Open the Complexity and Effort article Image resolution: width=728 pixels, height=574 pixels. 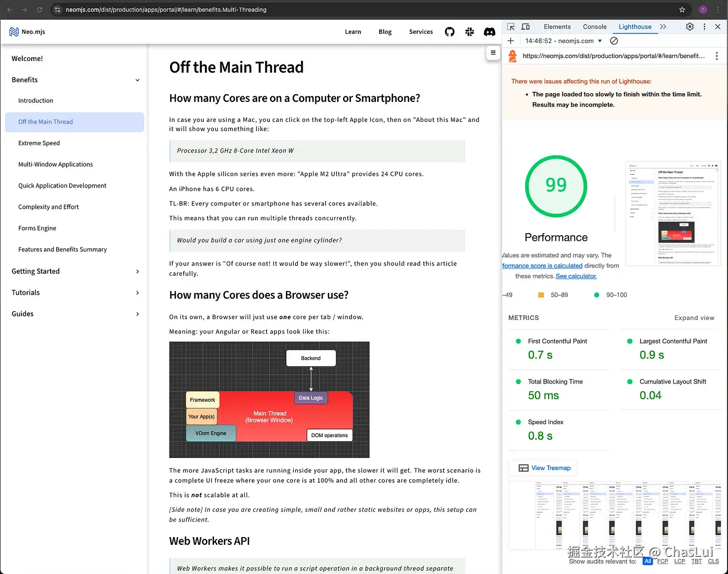tap(75, 207)
